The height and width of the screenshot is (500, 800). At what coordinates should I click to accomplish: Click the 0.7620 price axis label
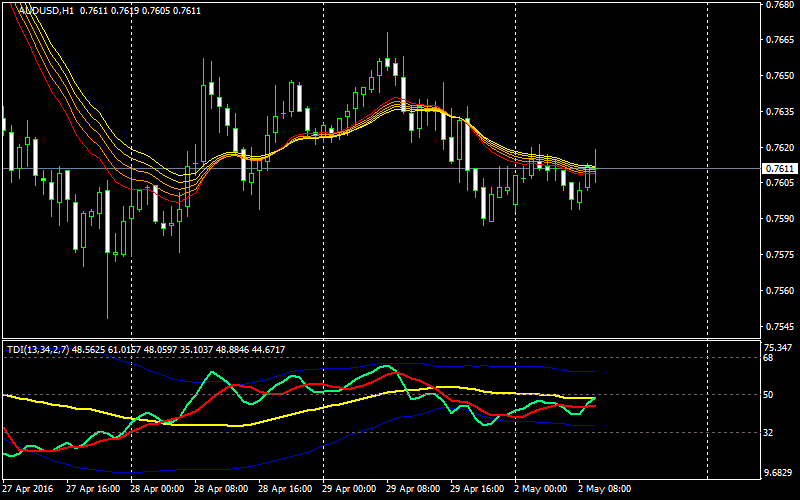[779, 148]
